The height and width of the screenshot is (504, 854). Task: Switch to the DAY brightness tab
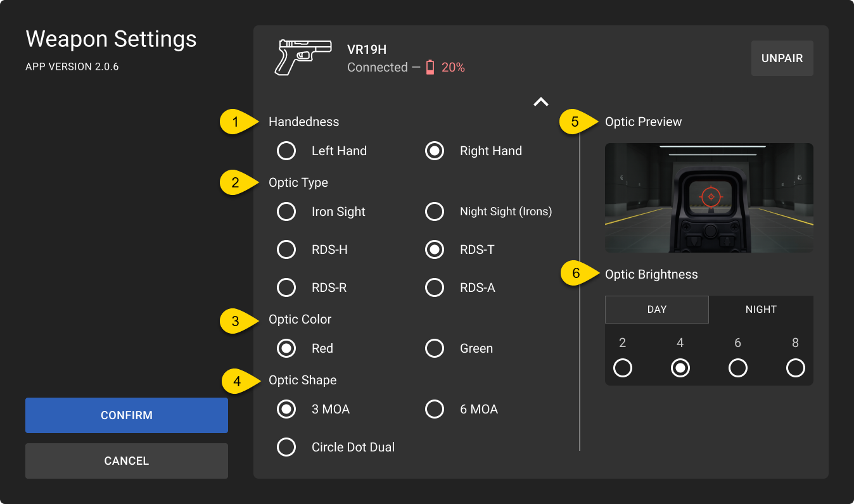coord(656,310)
